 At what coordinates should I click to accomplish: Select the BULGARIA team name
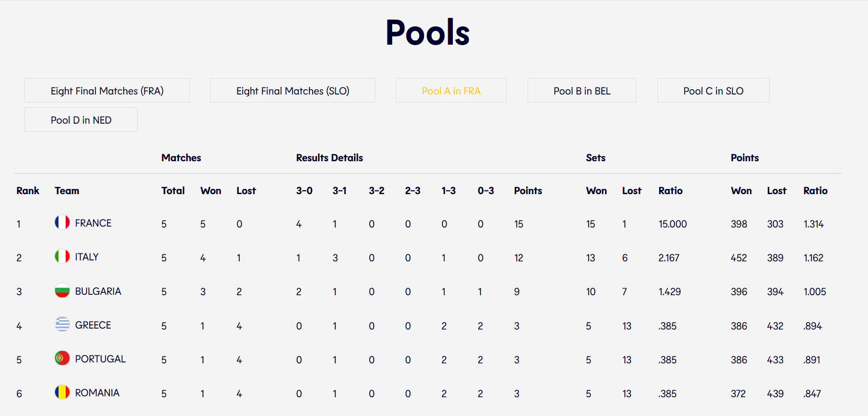click(98, 291)
